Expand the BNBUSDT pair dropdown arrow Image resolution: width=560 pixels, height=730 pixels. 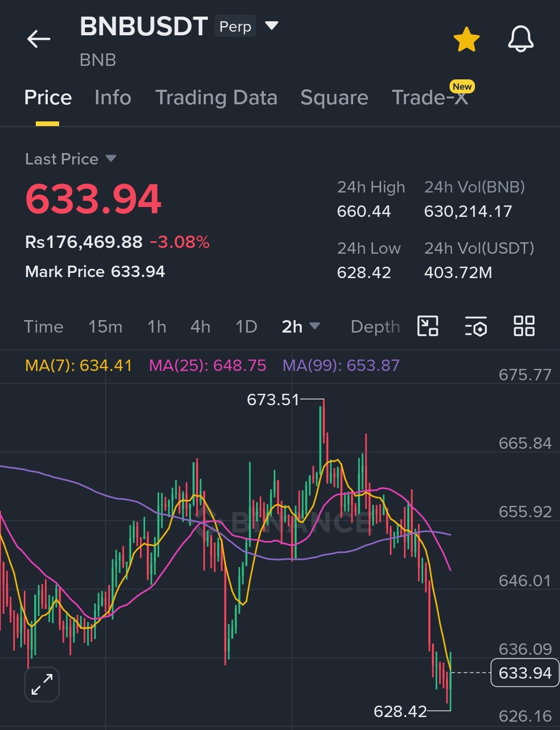[272, 25]
